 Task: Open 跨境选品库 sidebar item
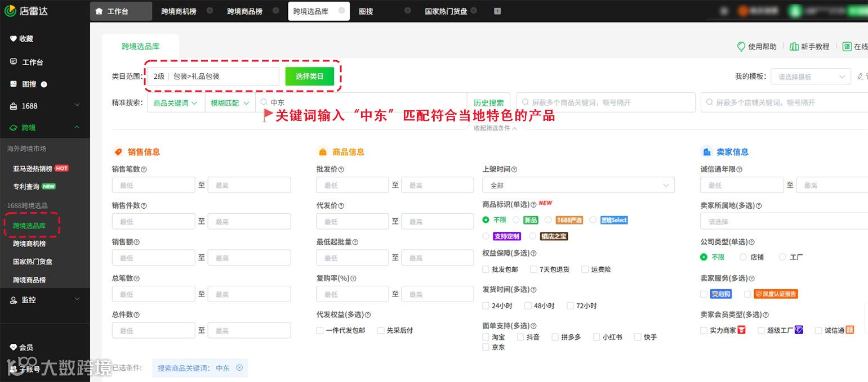[x=29, y=226]
